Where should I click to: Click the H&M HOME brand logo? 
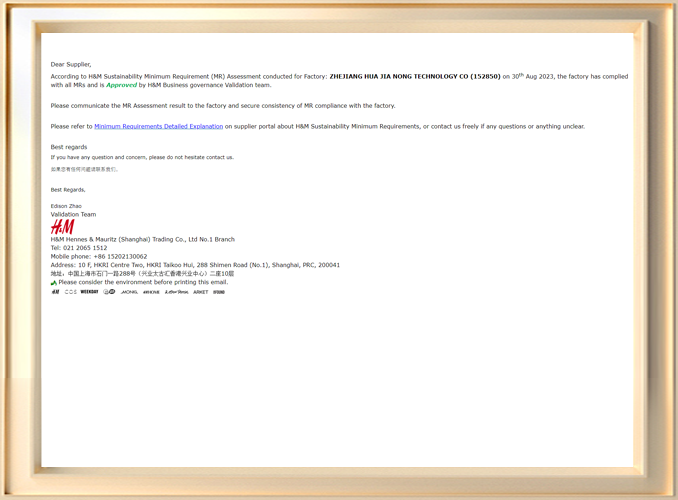pyautogui.click(x=151, y=292)
